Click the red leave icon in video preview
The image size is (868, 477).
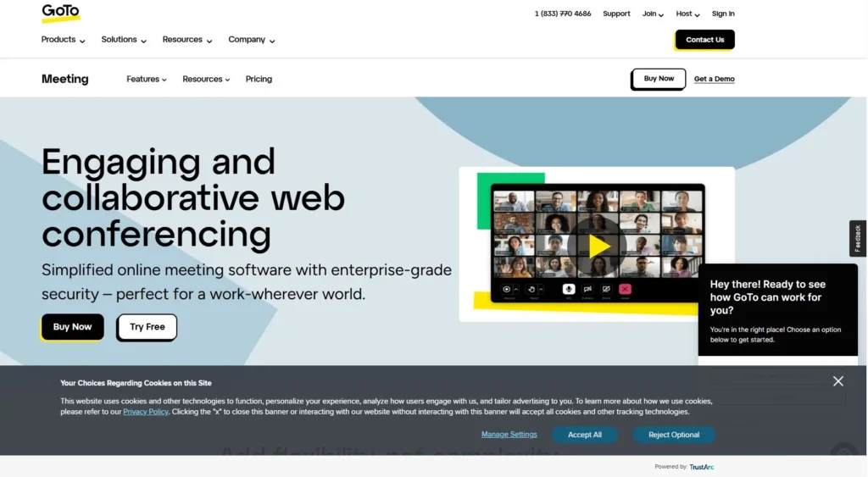(625, 290)
